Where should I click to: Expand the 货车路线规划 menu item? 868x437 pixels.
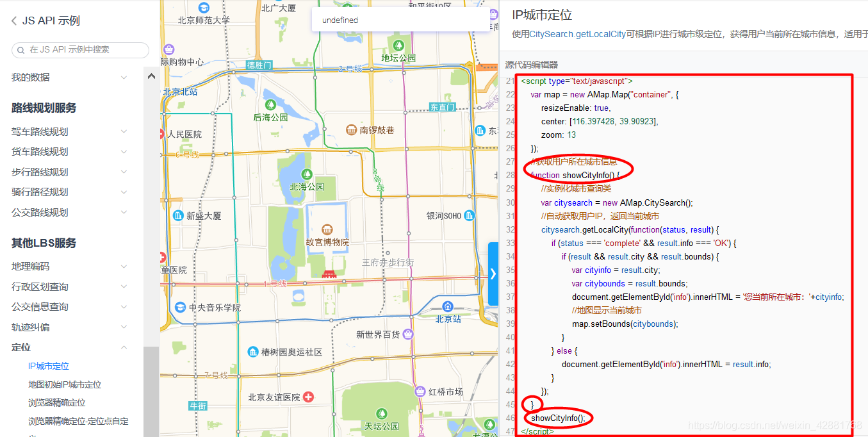124,152
